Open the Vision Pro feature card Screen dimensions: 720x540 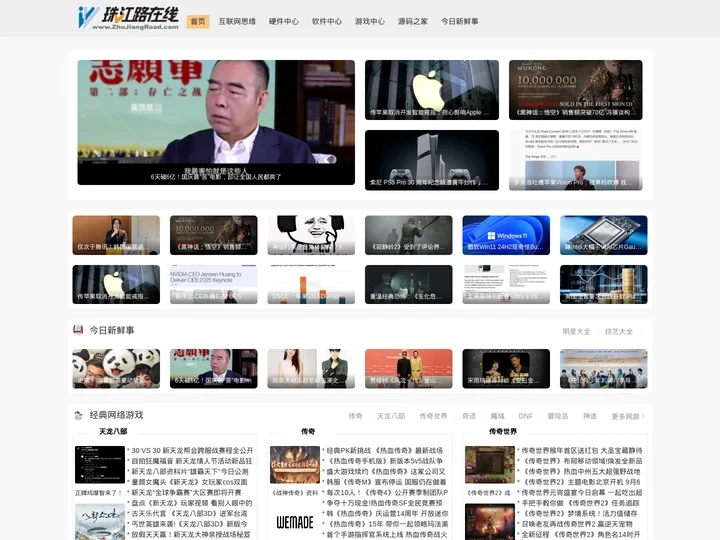575,160
